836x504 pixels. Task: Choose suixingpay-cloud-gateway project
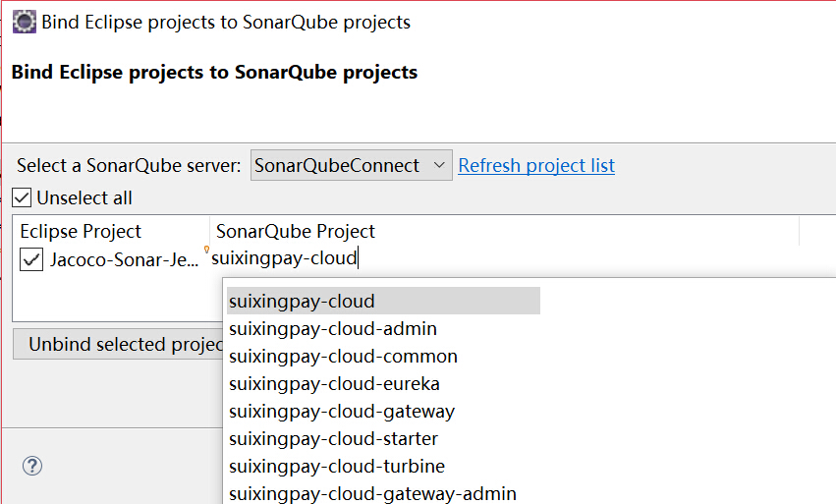pyautogui.click(x=341, y=411)
